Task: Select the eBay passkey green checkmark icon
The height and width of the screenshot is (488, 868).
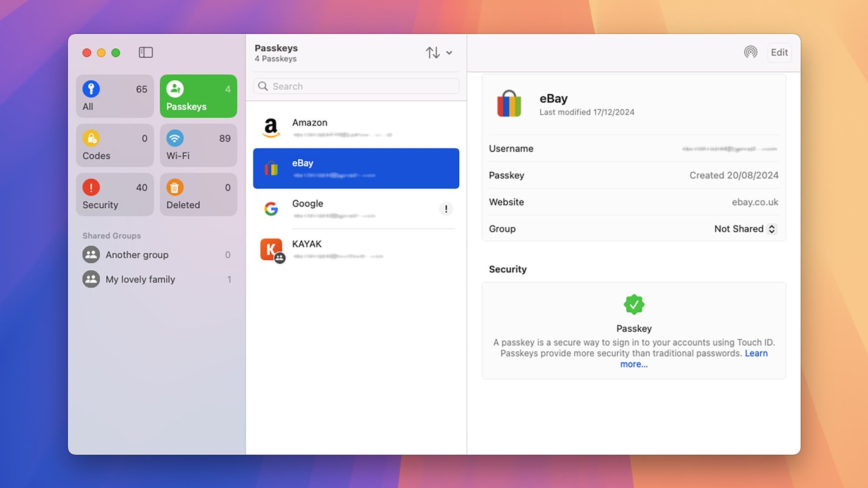Action: pyautogui.click(x=634, y=305)
